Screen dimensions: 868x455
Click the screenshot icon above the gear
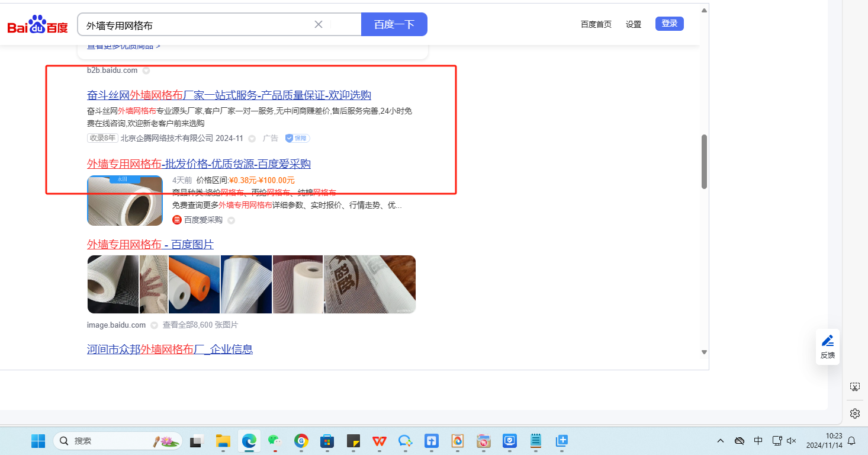[x=854, y=387]
